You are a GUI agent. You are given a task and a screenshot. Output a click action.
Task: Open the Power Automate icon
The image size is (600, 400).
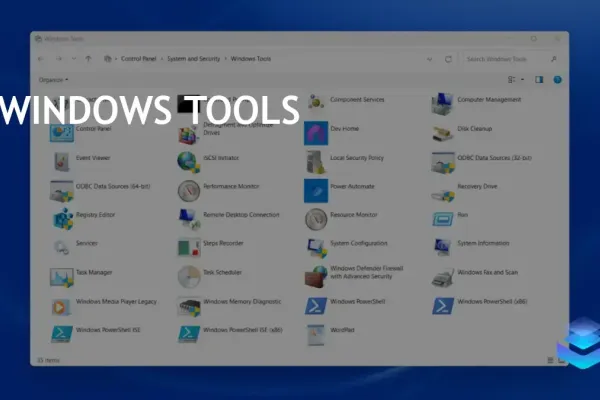[316, 191]
